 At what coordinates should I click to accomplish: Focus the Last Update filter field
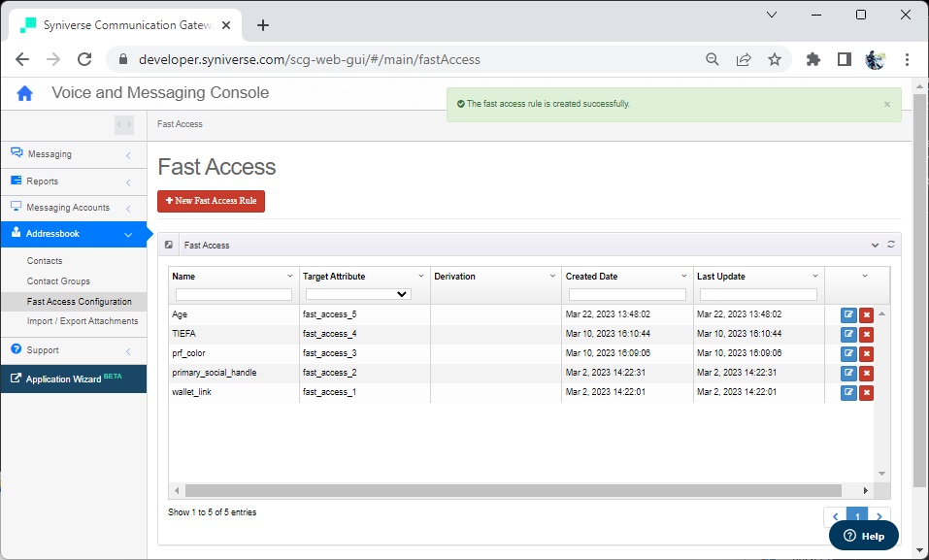758,294
